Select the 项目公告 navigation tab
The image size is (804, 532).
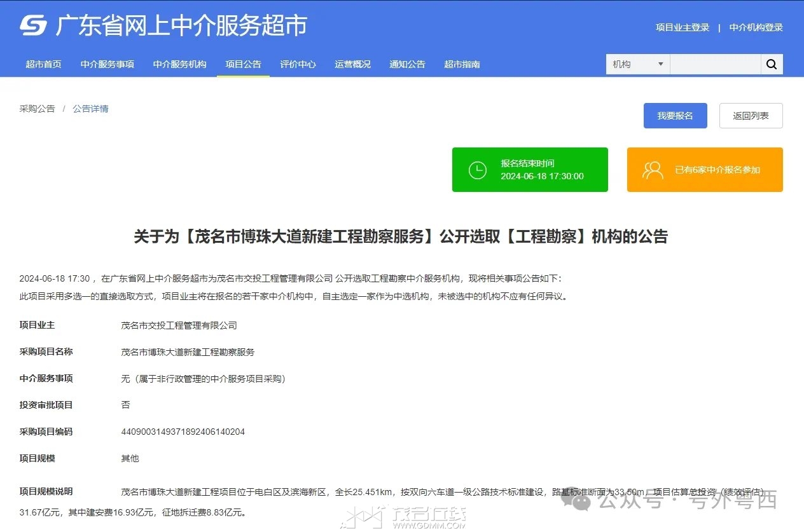point(243,64)
